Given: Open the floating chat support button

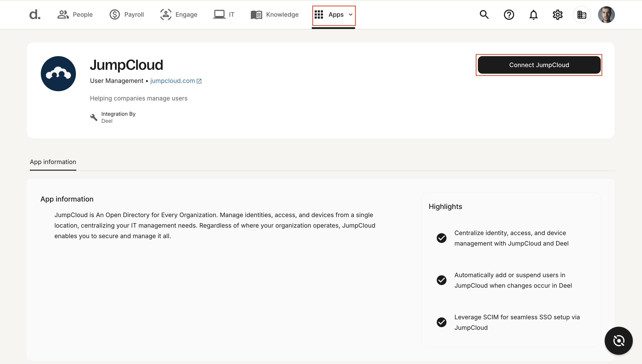Looking at the screenshot, I should click(x=618, y=341).
